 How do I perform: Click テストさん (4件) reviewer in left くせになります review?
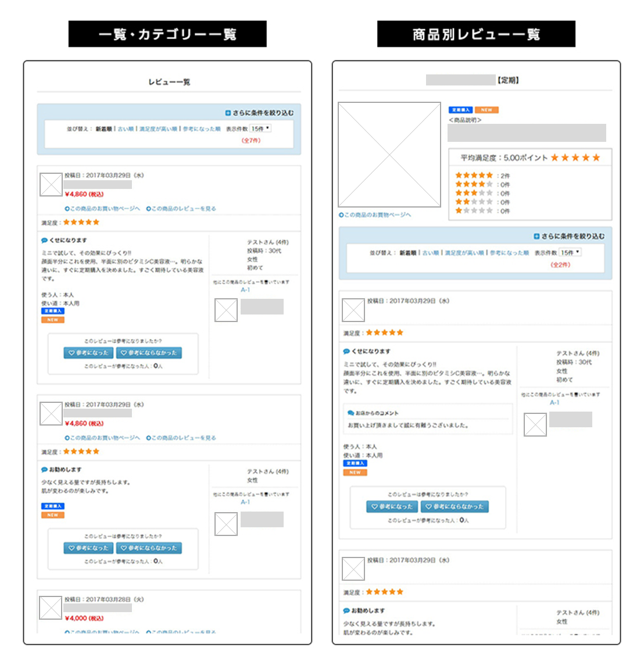268,242
